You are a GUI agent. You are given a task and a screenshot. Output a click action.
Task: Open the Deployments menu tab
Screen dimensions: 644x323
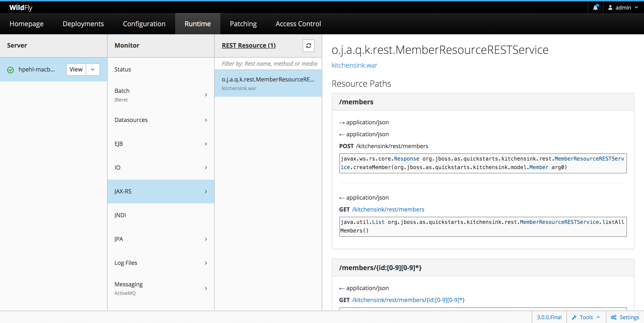(83, 24)
